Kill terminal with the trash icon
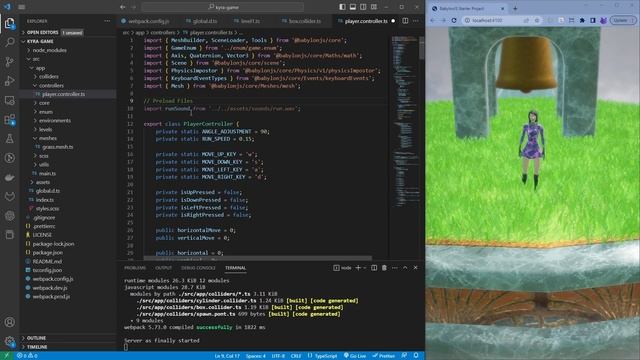Image resolution: width=640 pixels, height=360 pixels. tap(384, 268)
